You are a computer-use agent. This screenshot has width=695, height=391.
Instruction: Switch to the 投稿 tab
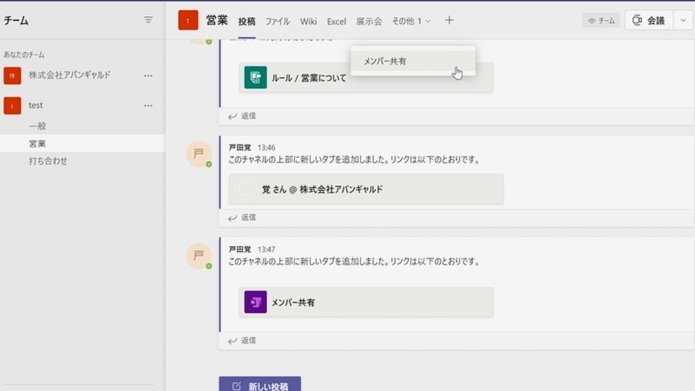tap(246, 21)
